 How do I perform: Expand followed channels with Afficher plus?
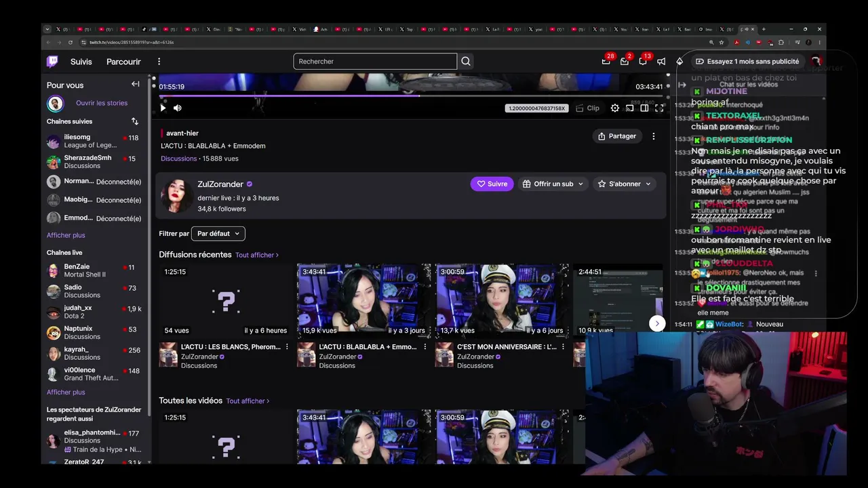pos(66,235)
